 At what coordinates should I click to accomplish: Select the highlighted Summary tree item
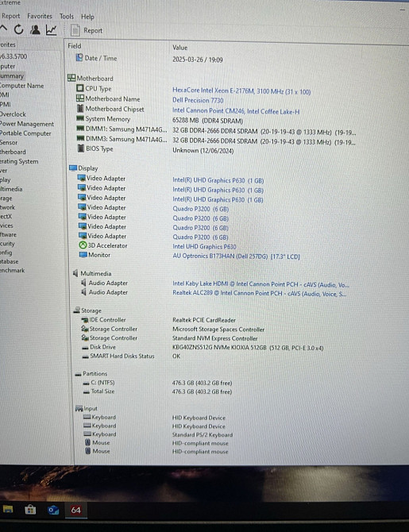pyautogui.click(x=12, y=76)
